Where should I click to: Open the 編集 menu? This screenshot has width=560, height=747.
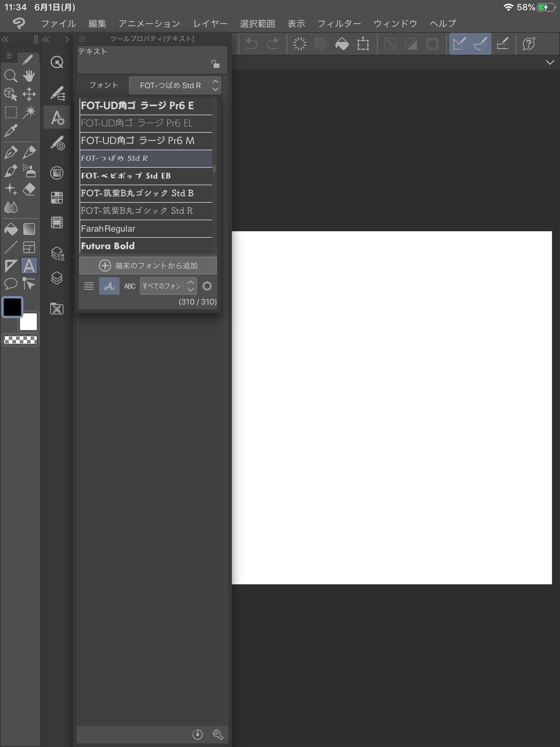pos(97,24)
